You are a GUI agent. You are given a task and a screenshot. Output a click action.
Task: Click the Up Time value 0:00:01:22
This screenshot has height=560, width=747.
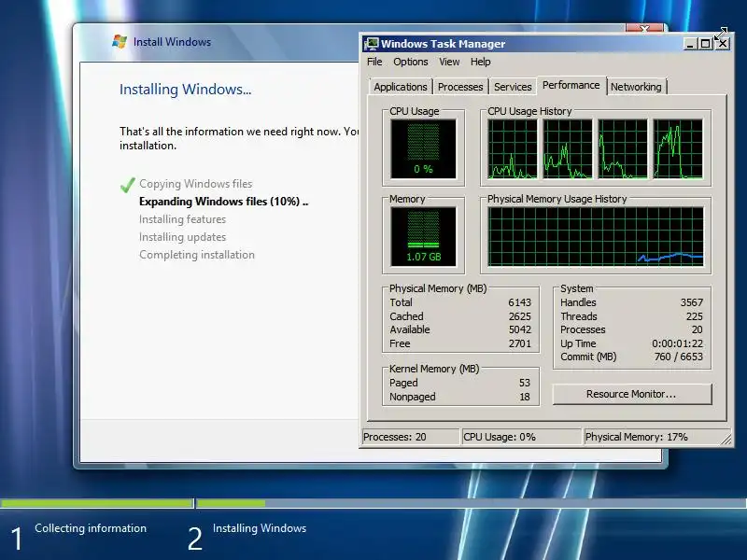tap(678, 343)
